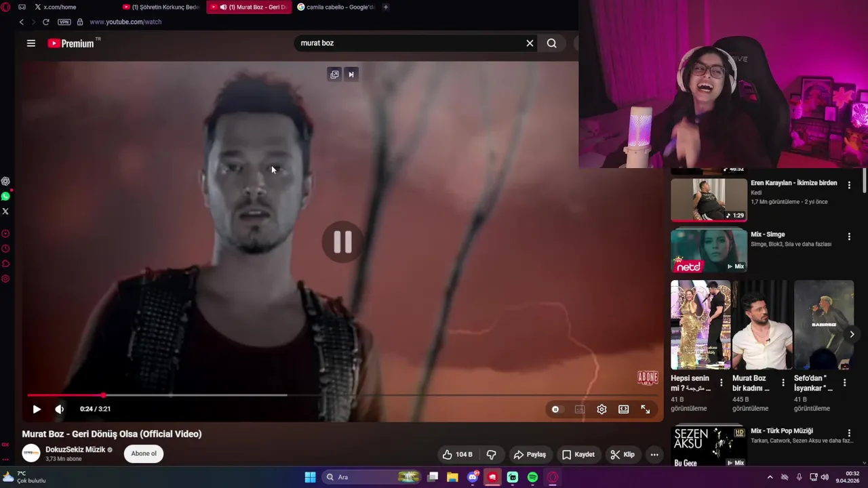The image size is (868, 488).
Task: Create a clip with Klip button
Action: pyautogui.click(x=622, y=454)
